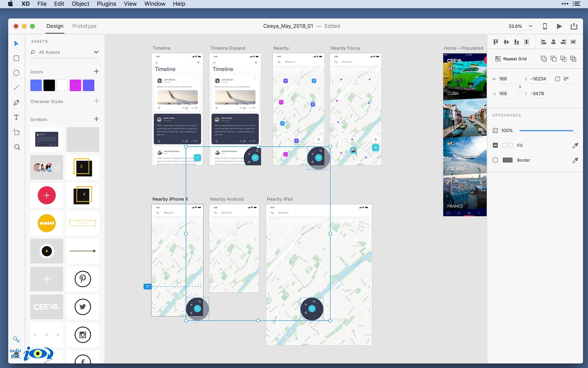
Task: Adjust the opacity slider handle
Action: click(x=575, y=131)
